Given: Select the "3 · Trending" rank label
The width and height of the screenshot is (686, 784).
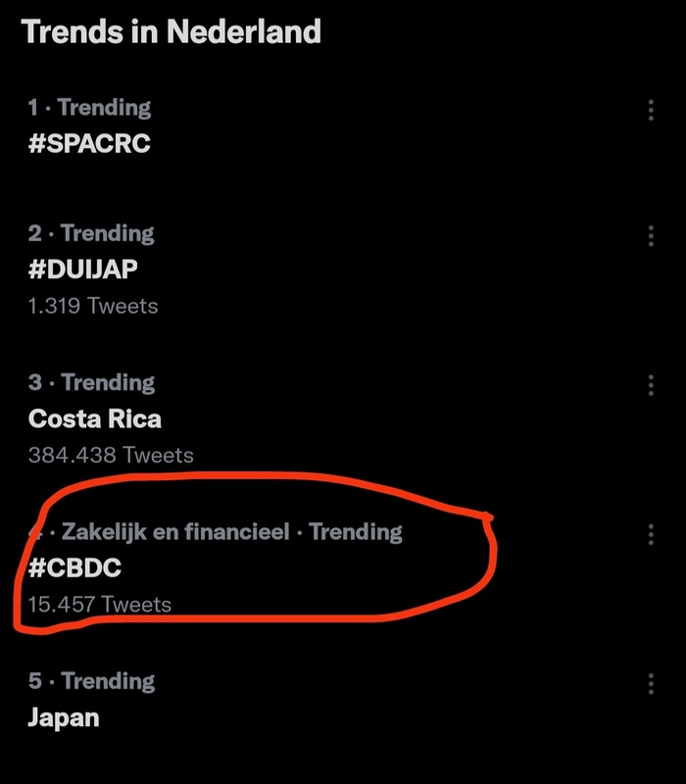Looking at the screenshot, I should (91, 383).
